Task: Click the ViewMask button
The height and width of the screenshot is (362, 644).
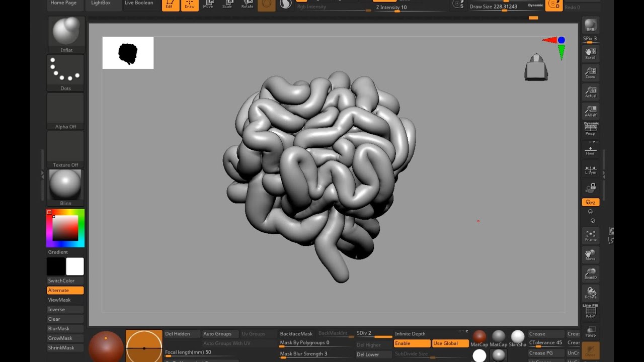Action: [65, 300]
